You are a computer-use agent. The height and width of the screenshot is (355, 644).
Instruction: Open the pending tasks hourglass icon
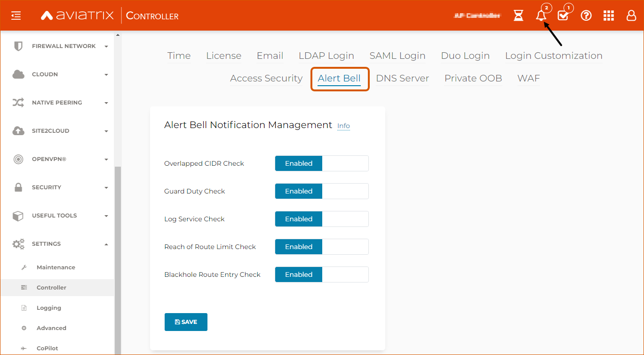518,15
